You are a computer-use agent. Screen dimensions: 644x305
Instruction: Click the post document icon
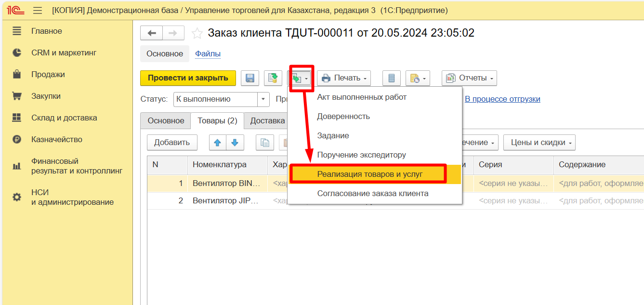click(x=273, y=78)
